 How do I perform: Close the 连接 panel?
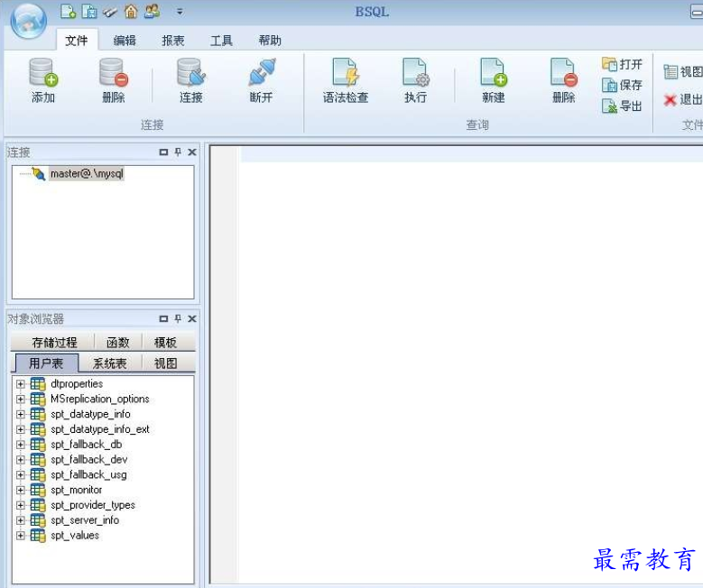(x=192, y=152)
